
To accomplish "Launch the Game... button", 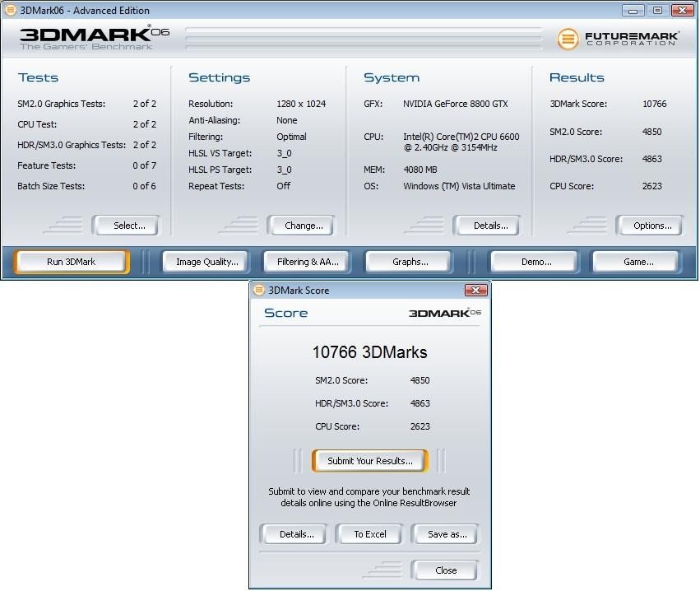I will click(x=637, y=262).
